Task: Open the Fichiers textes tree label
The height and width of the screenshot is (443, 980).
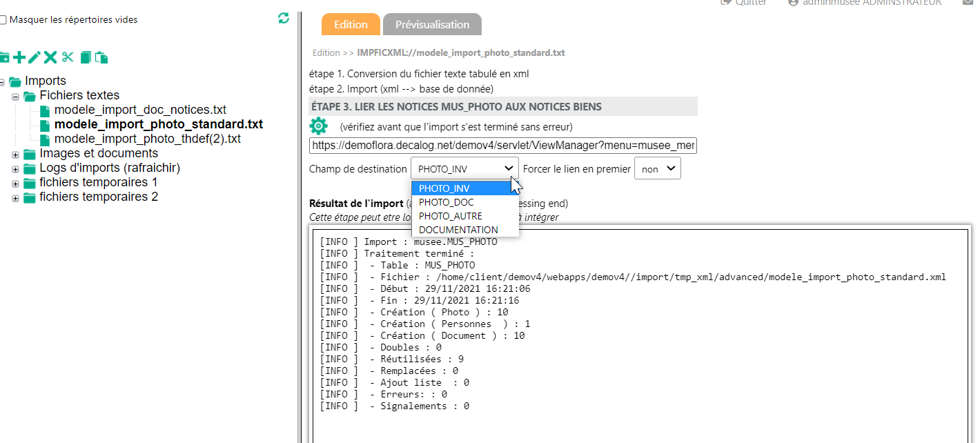Action: 79,96
